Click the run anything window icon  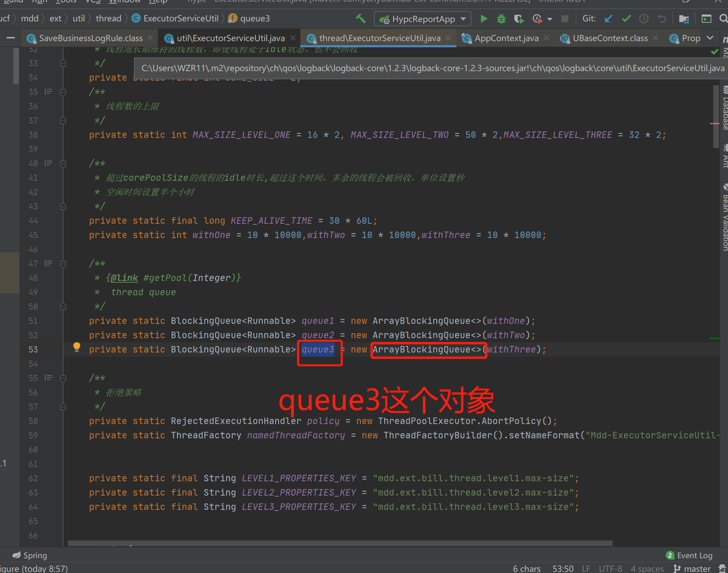click(x=706, y=19)
